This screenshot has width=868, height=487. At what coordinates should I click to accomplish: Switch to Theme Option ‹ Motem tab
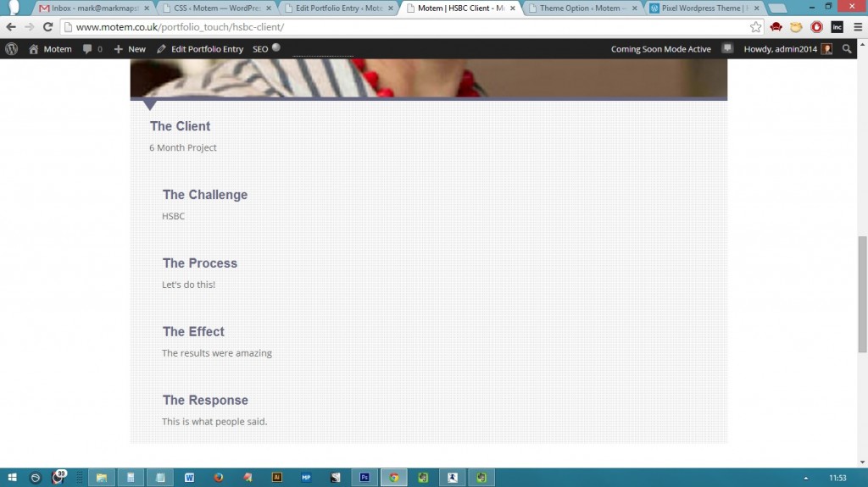coord(582,8)
